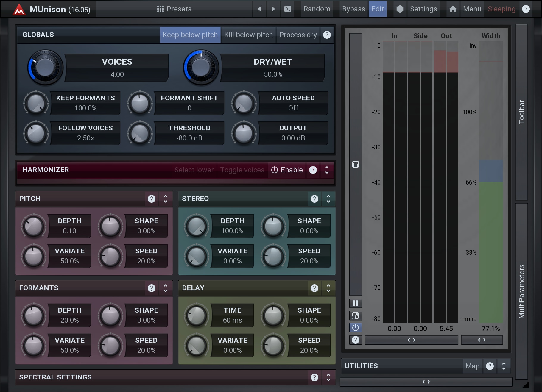
Task: Click the Voices knob
Action: [45, 67]
